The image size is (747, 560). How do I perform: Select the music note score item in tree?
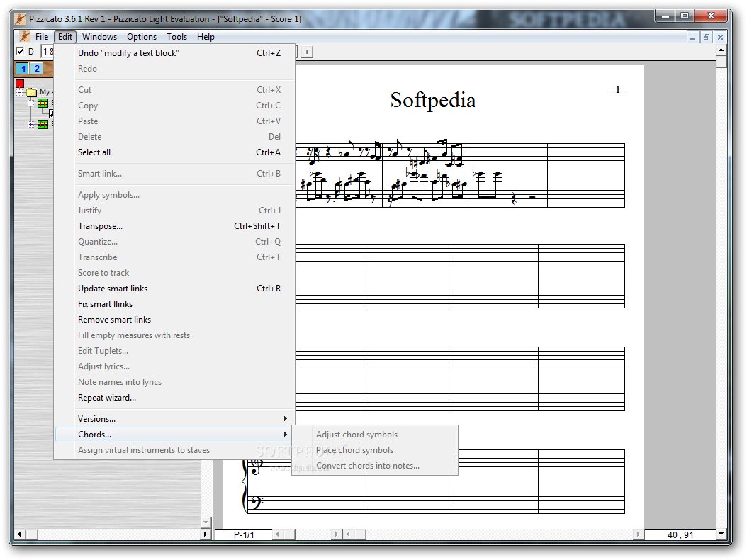[51, 113]
